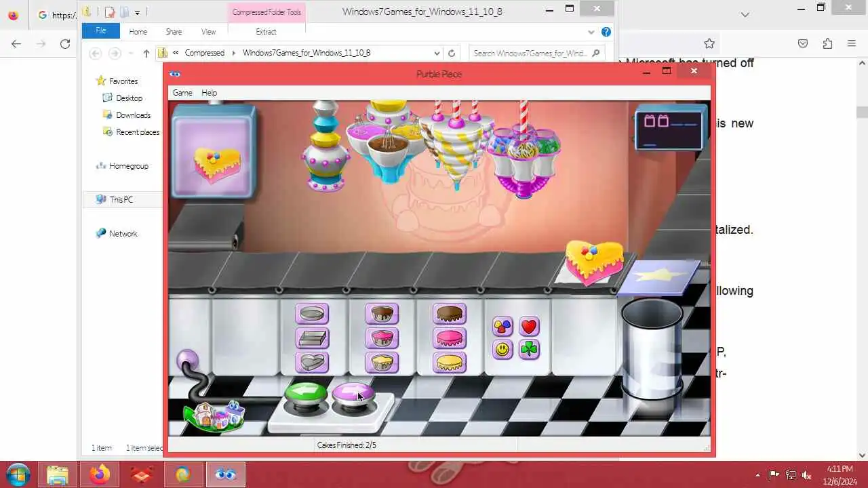Go back in the Firefox browser
Screen dimensions: 868x488
16,43
